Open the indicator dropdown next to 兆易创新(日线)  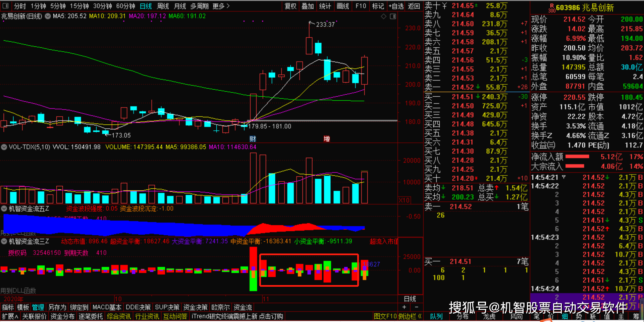pyautogui.click(x=48, y=16)
